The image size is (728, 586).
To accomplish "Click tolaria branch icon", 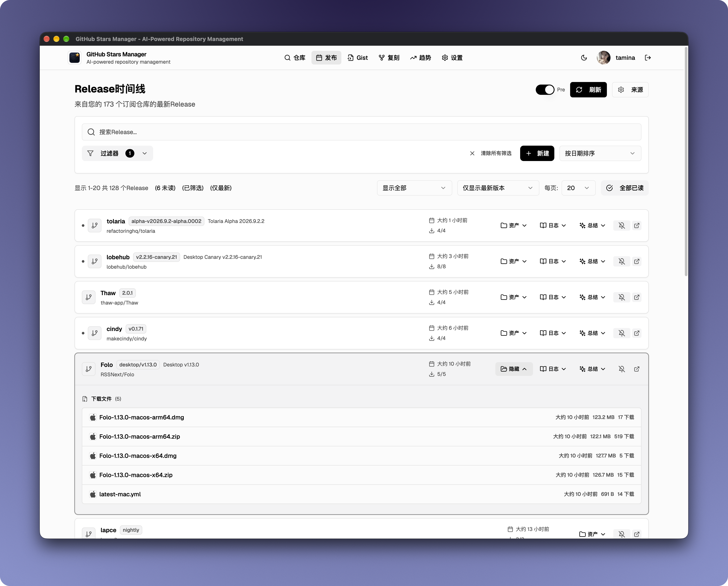I will pyautogui.click(x=95, y=226).
